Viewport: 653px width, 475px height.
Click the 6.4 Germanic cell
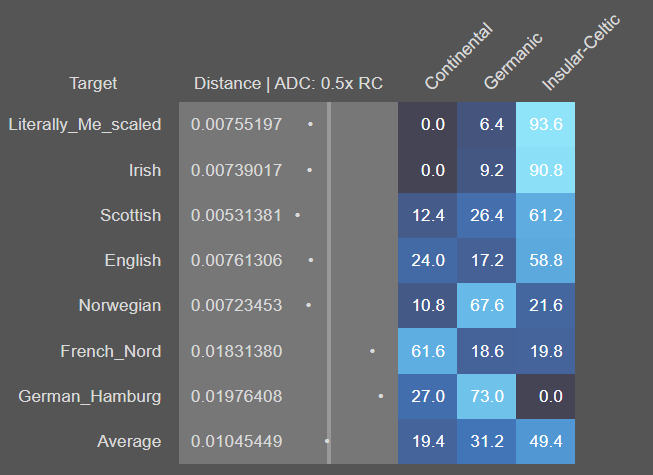486,124
